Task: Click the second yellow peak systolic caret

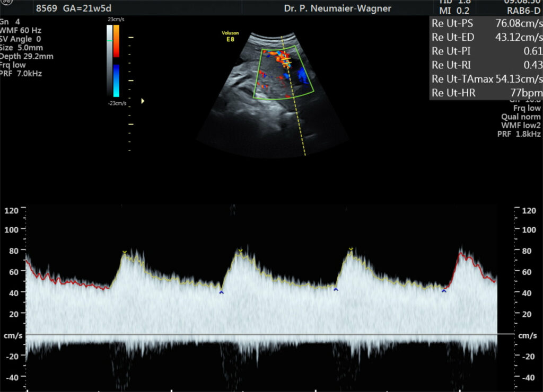Action: point(240,250)
